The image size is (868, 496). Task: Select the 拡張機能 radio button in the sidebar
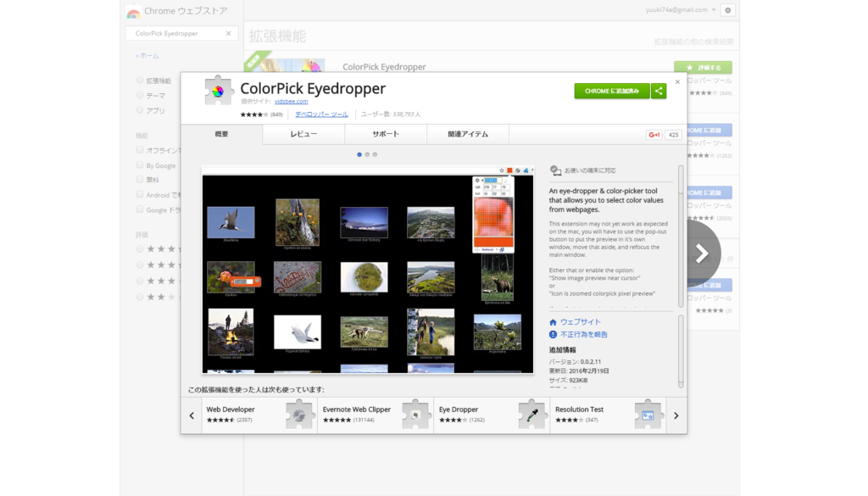pos(140,81)
